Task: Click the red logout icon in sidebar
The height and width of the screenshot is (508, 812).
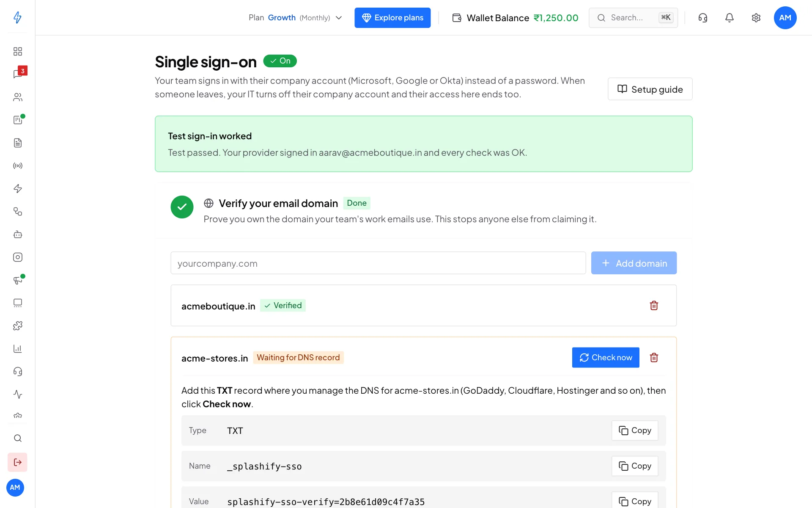Action: click(x=17, y=462)
